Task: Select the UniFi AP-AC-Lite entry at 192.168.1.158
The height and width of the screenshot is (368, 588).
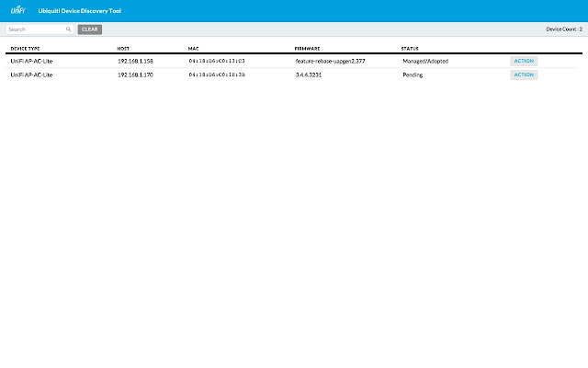Action: click(x=31, y=61)
